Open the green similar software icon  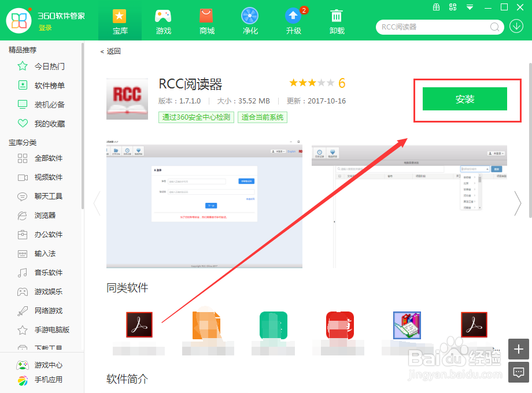(274, 325)
